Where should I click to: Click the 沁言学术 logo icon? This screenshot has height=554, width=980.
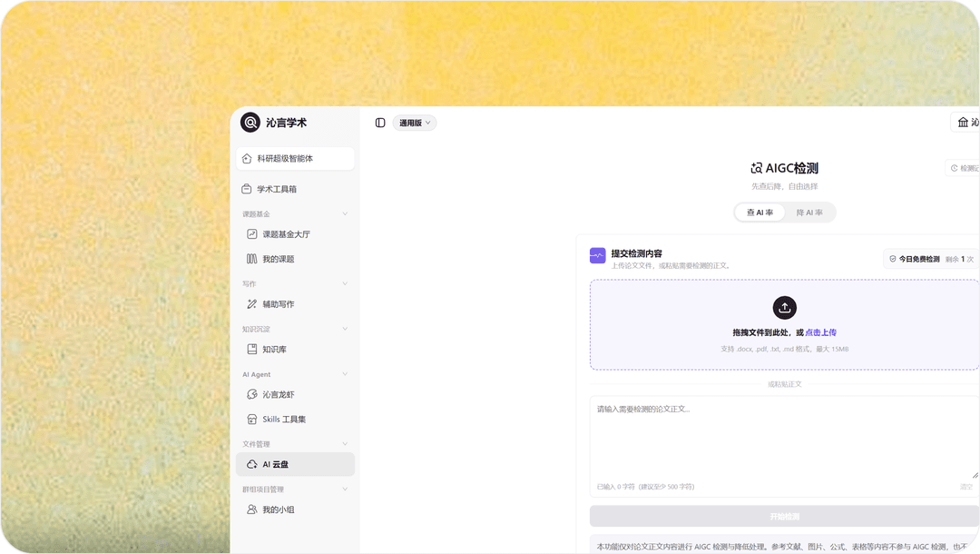(x=250, y=123)
